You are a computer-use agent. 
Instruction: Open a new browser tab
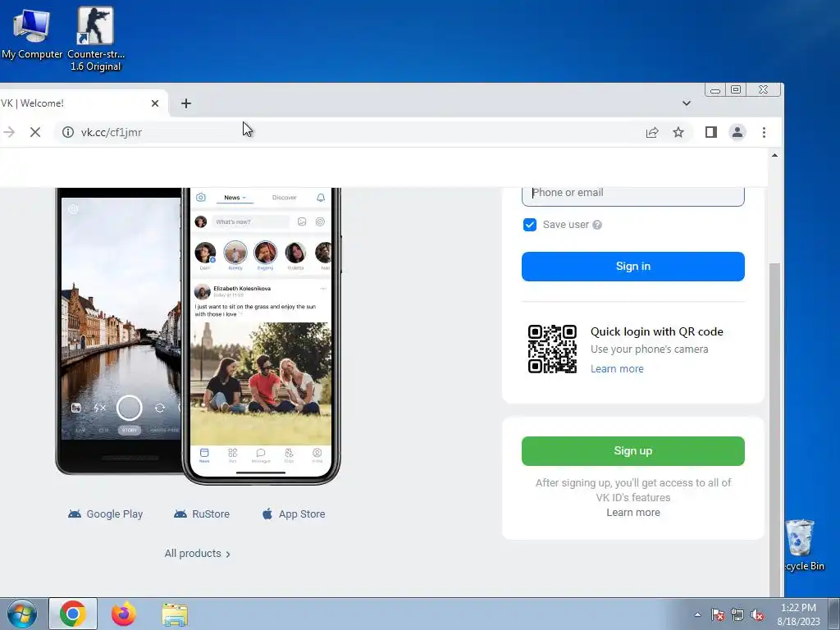[186, 103]
